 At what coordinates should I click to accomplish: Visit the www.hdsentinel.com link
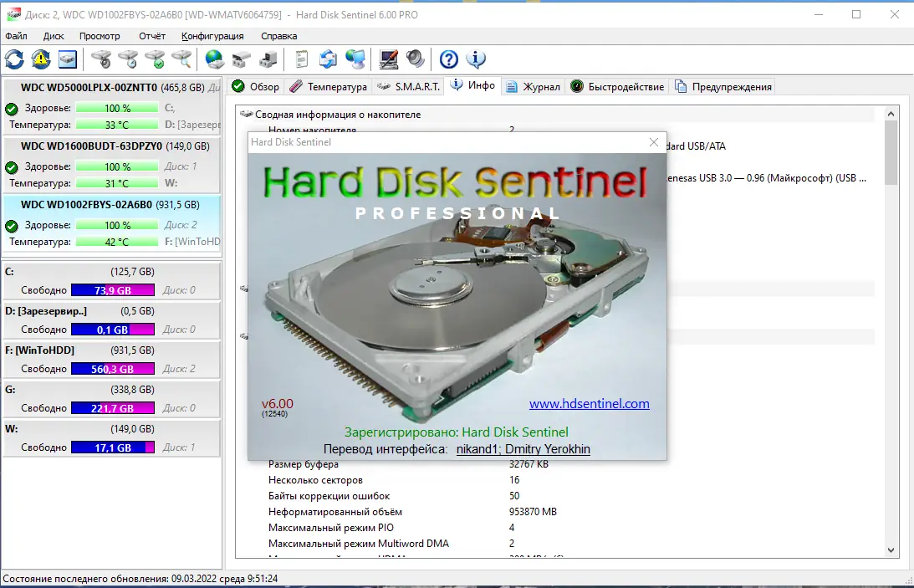pyautogui.click(x=590, y=403)
